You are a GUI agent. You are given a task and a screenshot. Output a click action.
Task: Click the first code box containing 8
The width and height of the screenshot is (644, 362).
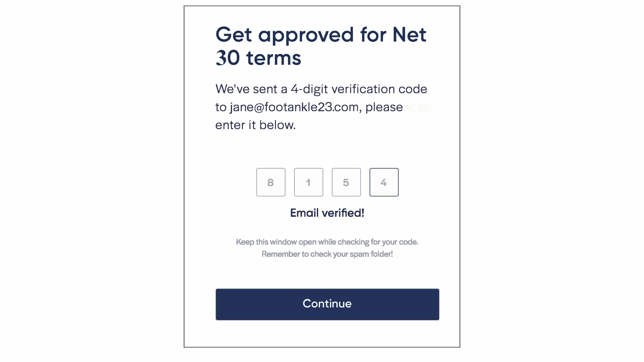[x=271, y=182]
